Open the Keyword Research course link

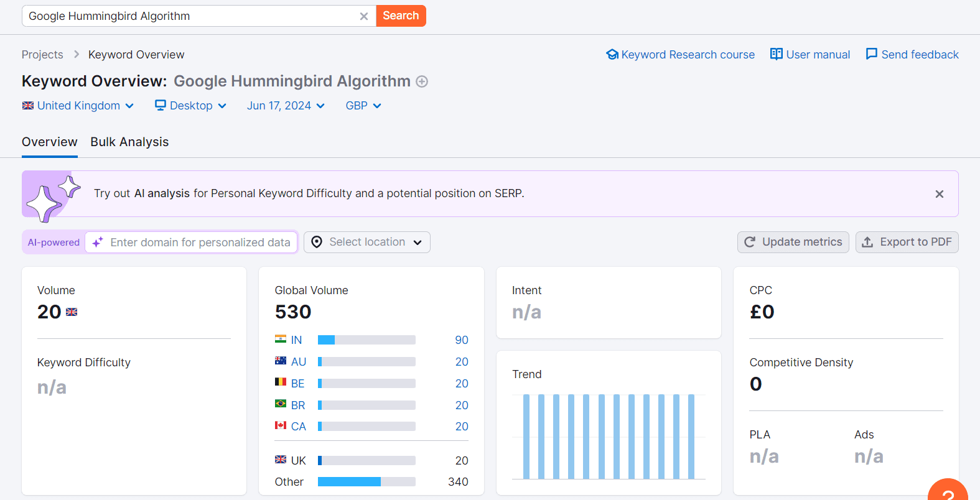click(688, 55)
